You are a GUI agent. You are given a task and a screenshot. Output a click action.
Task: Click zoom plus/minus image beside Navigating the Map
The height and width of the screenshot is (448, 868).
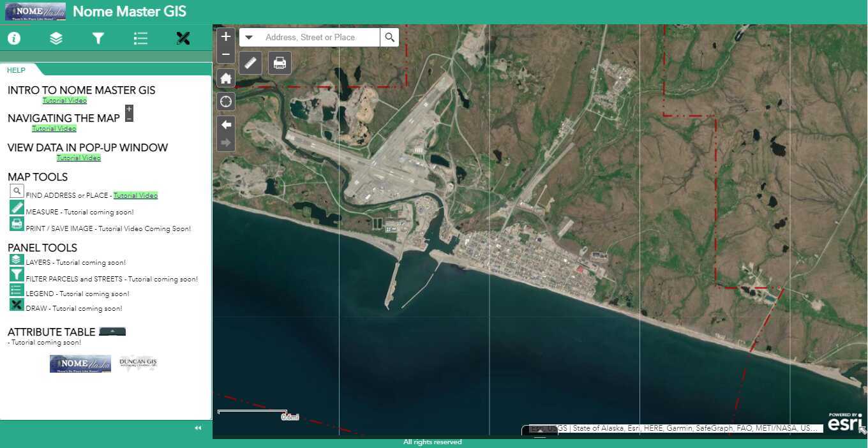pyautogui.click(x=129, y=114)
